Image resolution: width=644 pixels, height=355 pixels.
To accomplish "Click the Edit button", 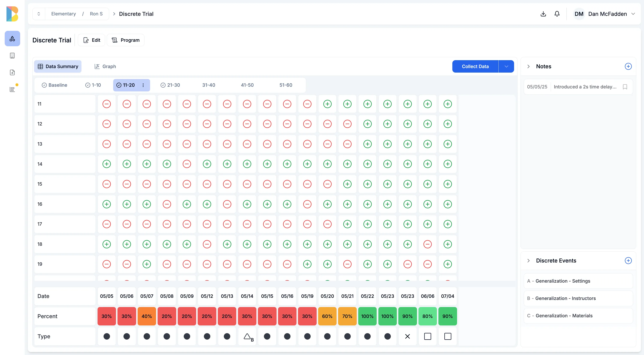I will [x=92, y=40].
